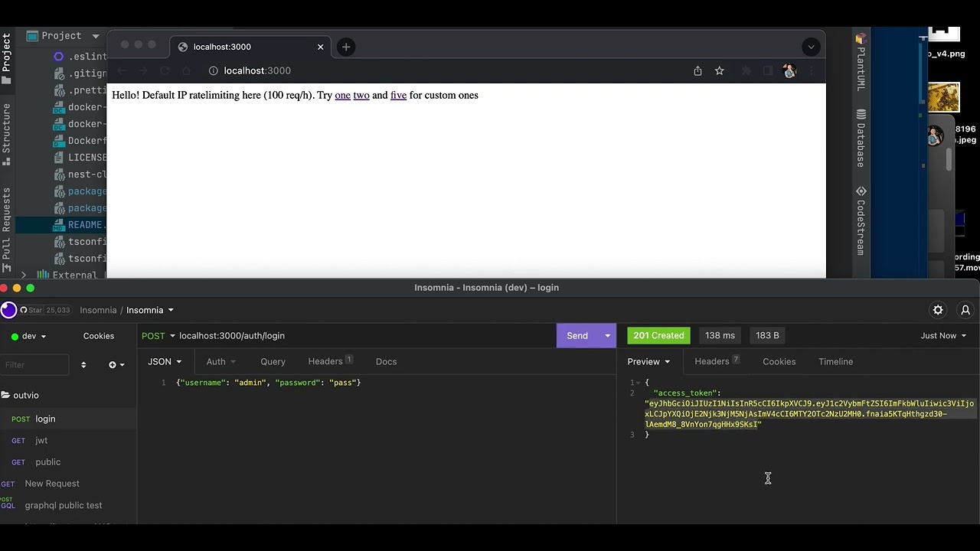Open the Send options dropdown arrow
The height and width of the screenshot is (551, 980).
click(x=608, y=336)
